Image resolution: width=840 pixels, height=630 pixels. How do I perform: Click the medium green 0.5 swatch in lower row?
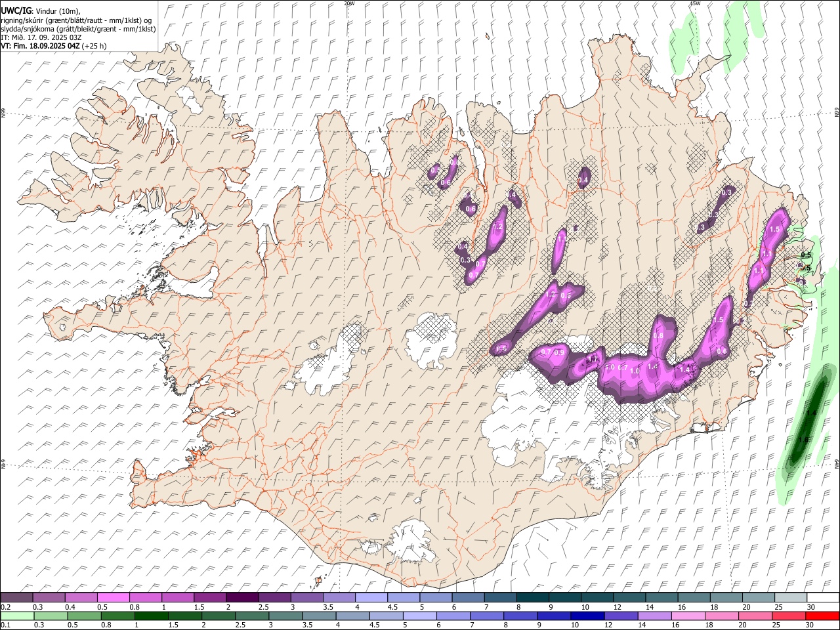point(84,616)
